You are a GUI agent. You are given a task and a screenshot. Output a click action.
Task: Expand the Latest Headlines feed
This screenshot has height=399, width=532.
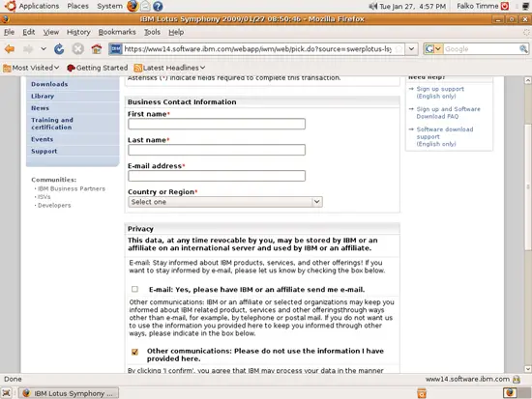tap(169, 68)
